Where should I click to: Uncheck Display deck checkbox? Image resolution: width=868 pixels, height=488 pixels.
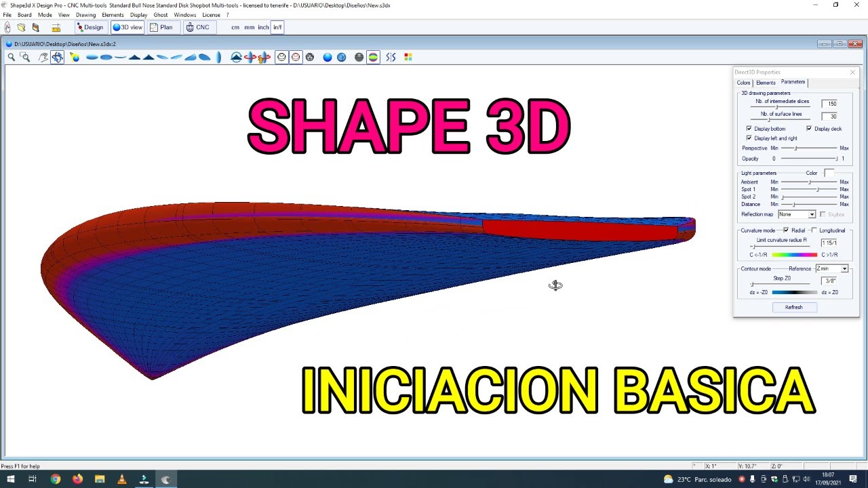tap(809, 129)
